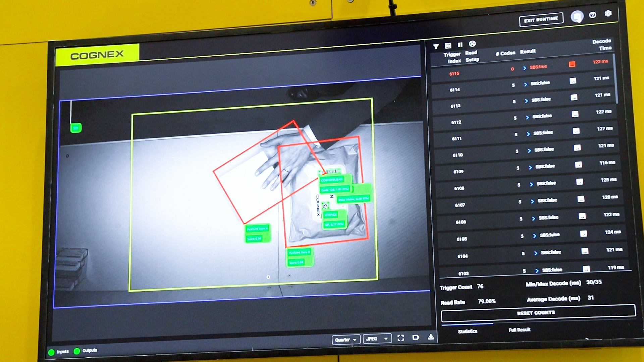Toggle fullscreen image view icon
This screenshot has height=362, width=644.
point(401,338)
